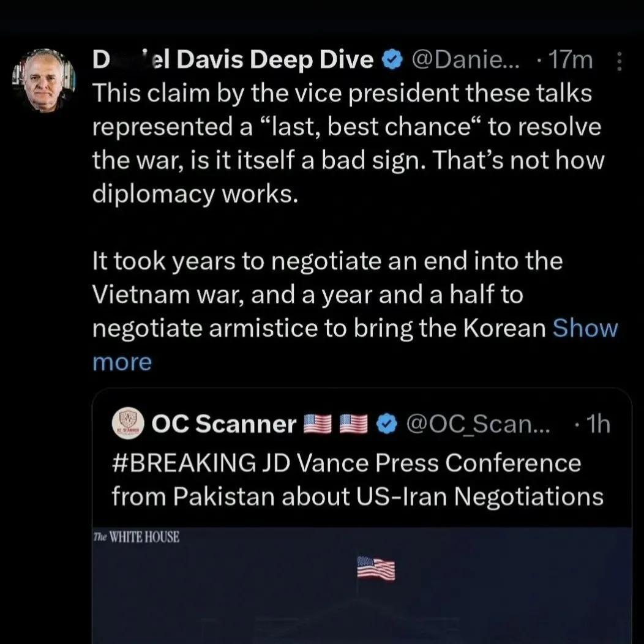
Task: Expand the tweet with Show more
Action: coord(585,328)
